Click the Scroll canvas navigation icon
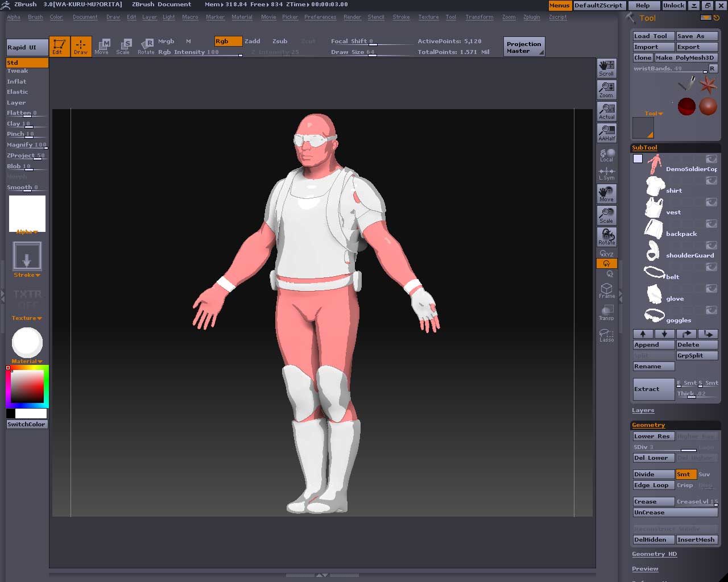 point(607,68)
